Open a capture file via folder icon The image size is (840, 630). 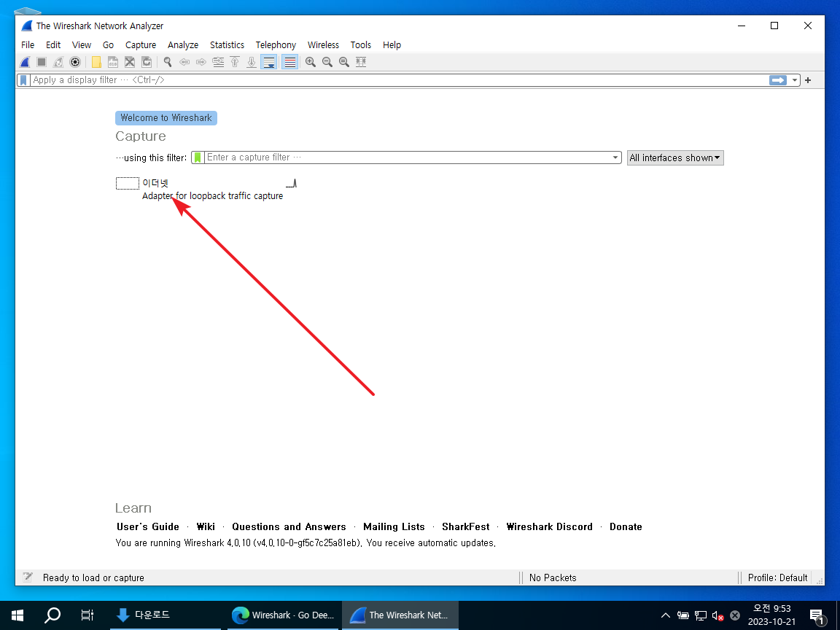[96, 62]
